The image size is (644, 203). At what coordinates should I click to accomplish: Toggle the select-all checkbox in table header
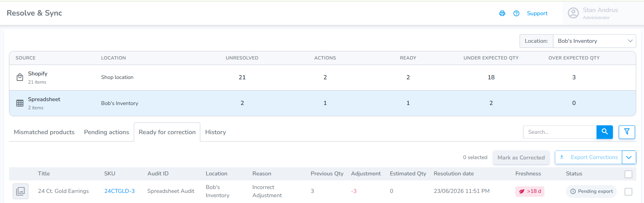[628, 174]
